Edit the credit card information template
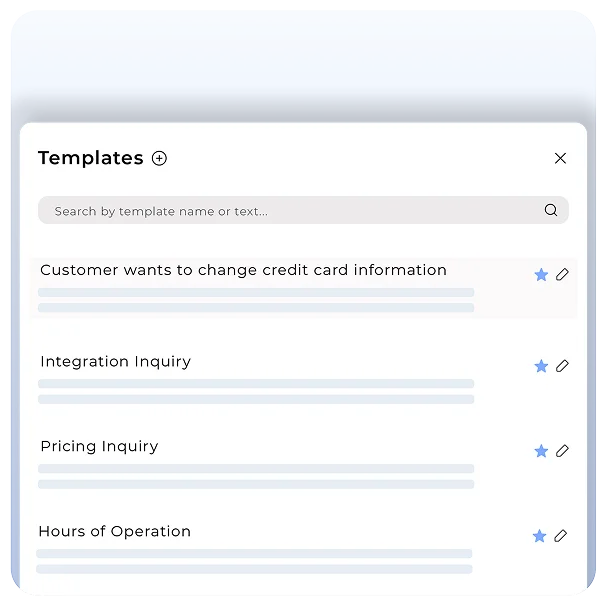The image size is (607, 606). 562,274
